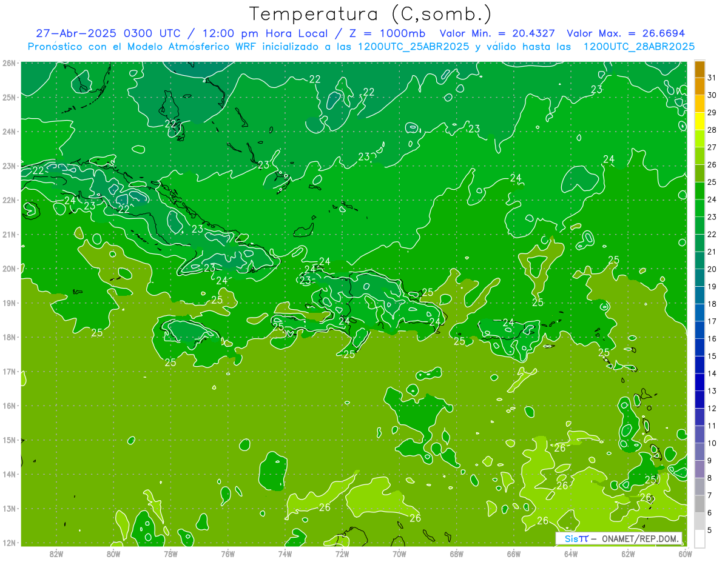Screen dimensions: 728x562
Task: Click the dark orange top color scale segment
Action: 699,69
